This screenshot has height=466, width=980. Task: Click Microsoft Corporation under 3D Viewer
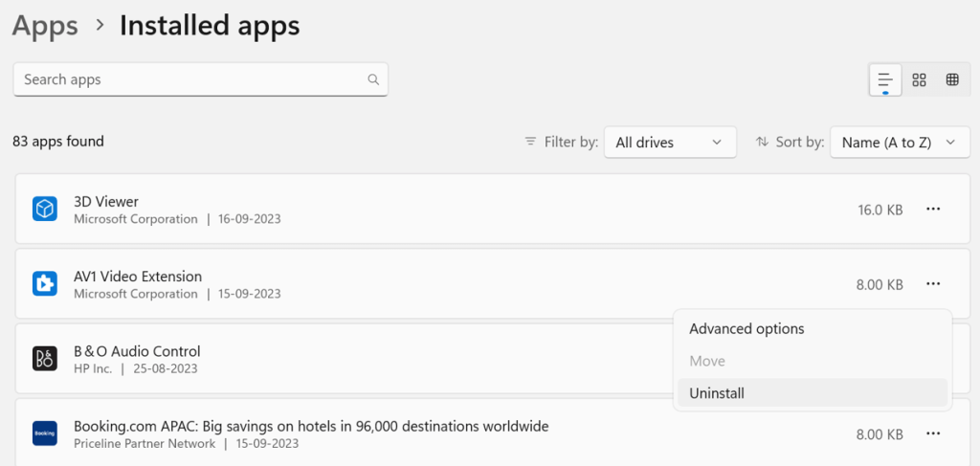click(x=136, y=219)
